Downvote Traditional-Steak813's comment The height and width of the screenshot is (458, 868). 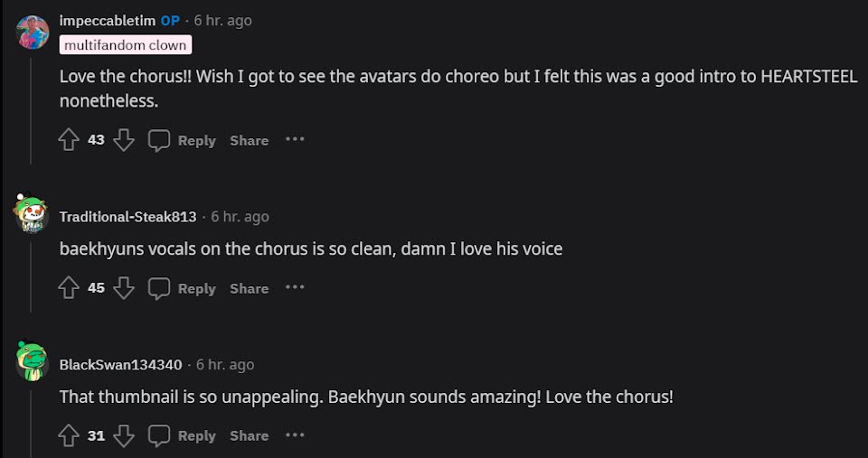(124, 288)
